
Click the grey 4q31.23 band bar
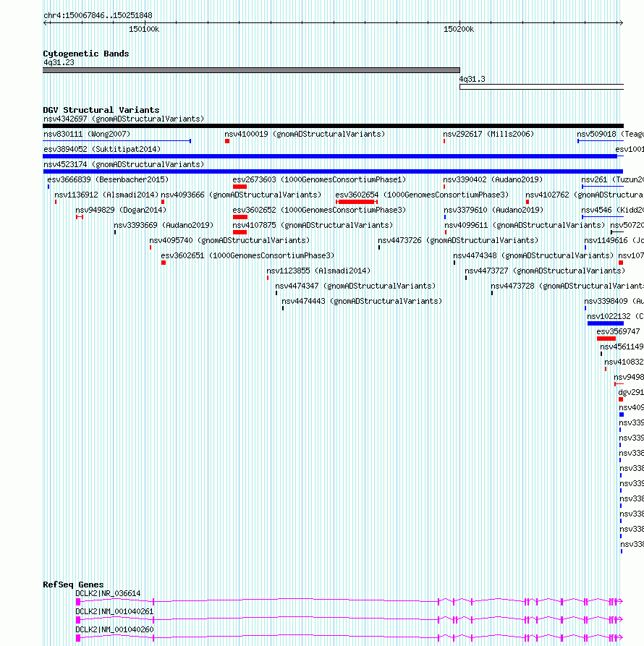coord(251,70)
